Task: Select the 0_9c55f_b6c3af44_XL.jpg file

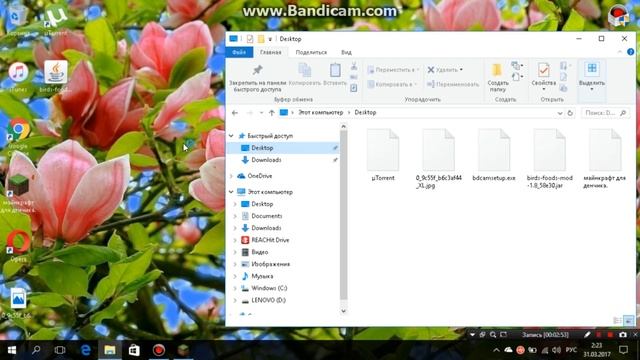Action: coord(439,159)
